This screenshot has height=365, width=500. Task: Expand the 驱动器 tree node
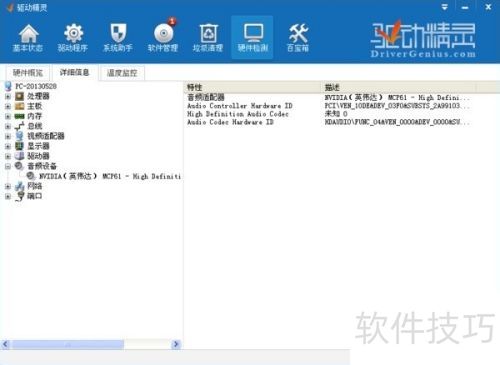tap(8, 156)
